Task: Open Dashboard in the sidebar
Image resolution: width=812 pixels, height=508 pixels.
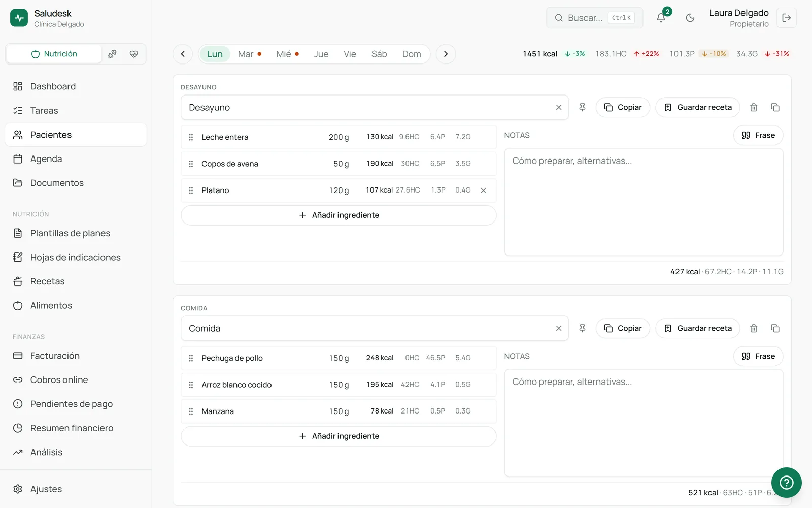Action: point(76,86)
